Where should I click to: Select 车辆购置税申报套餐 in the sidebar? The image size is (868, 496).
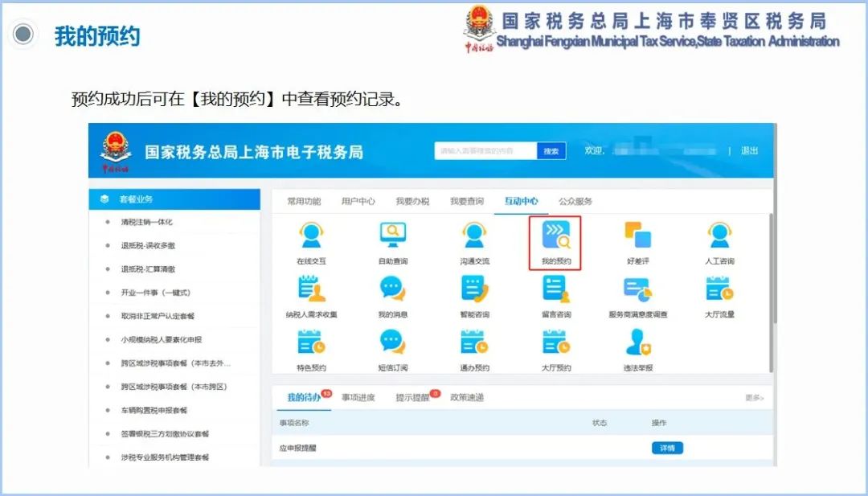(154, 410)
